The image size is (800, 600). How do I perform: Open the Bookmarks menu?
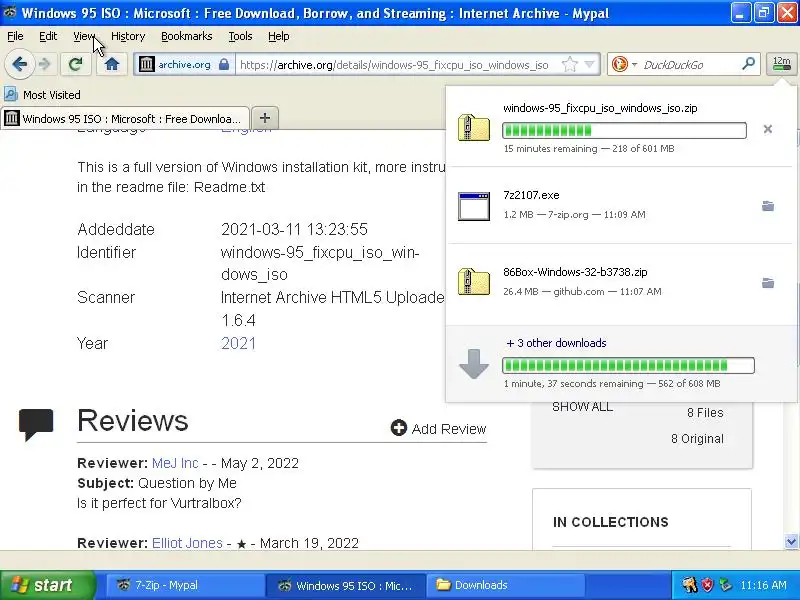[x=187, y=36]
